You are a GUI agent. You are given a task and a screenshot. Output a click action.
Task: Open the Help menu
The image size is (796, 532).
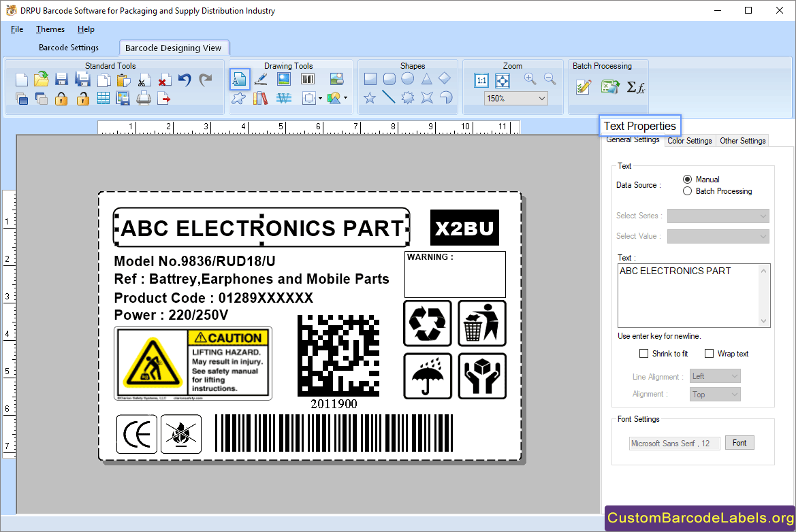click(x=86, y=29)
